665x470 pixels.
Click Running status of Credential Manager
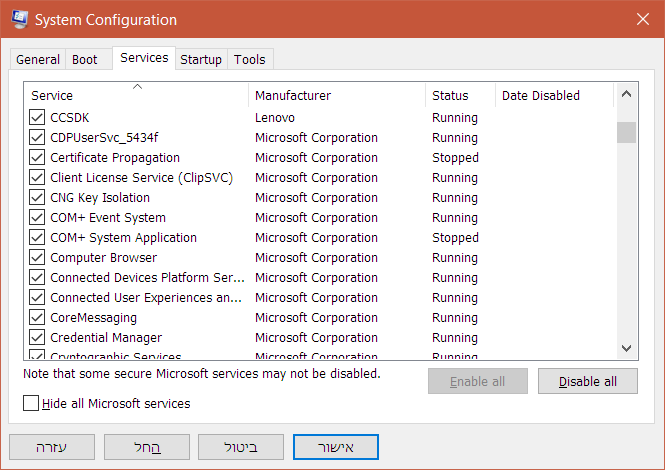click(x=455, y=337)
